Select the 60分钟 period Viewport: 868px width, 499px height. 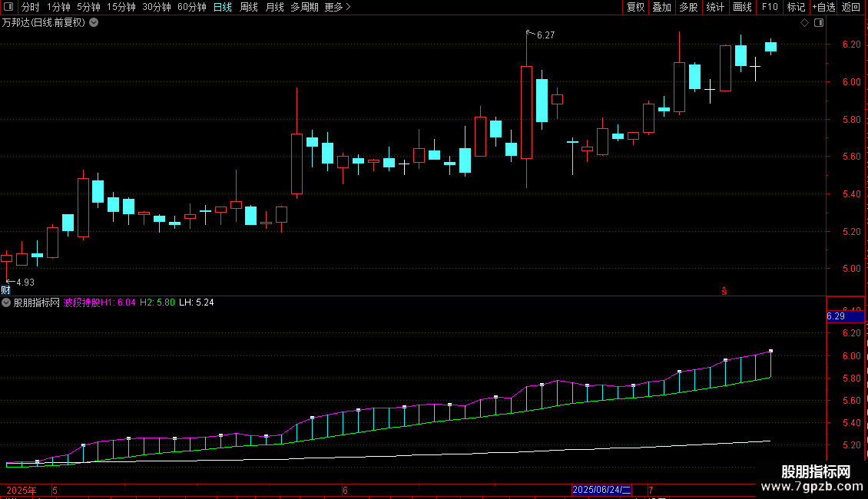click(x=192, y=7)
